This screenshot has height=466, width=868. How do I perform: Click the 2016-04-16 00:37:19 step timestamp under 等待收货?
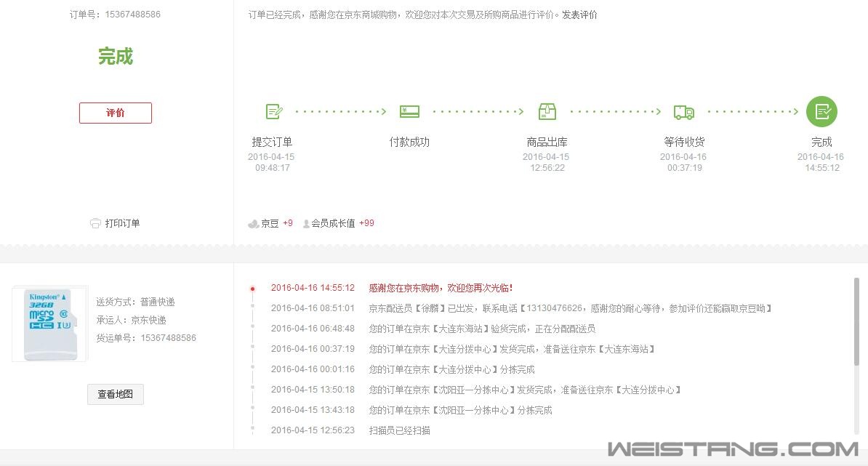tap(683, 162)
